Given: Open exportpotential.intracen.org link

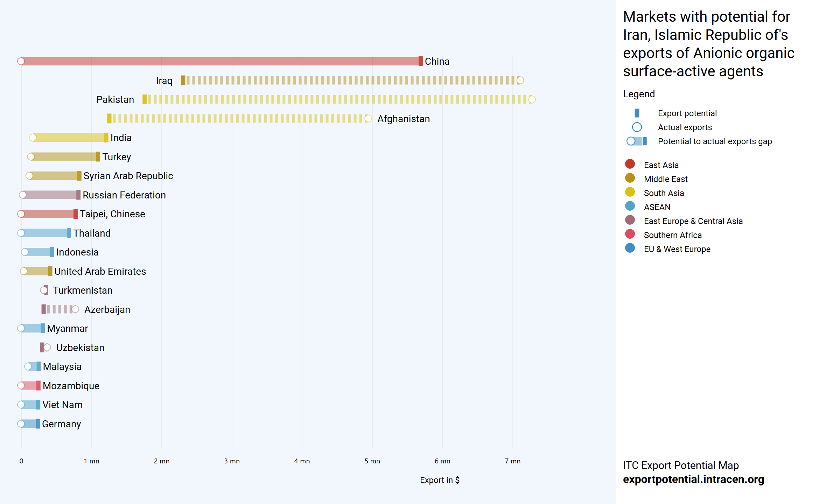Looking at the screenshot, I should 693,479.
